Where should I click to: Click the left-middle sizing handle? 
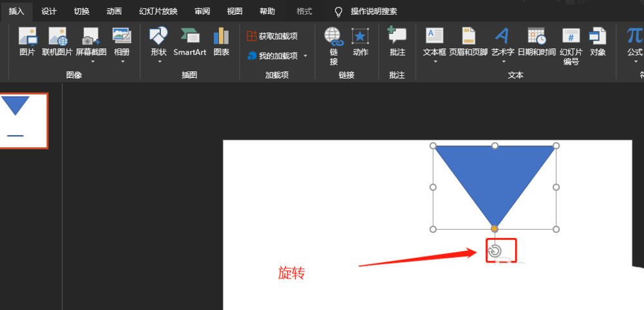coord(433,187)
